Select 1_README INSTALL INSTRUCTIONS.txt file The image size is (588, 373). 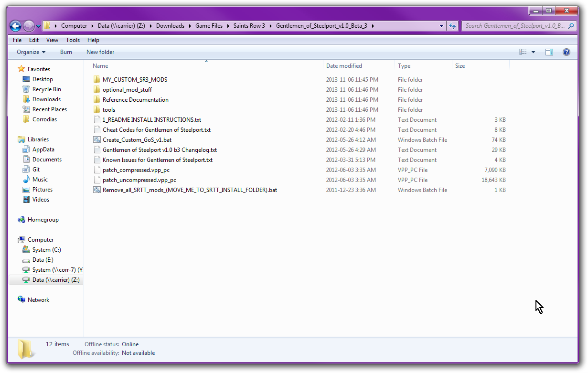[151, 120]
